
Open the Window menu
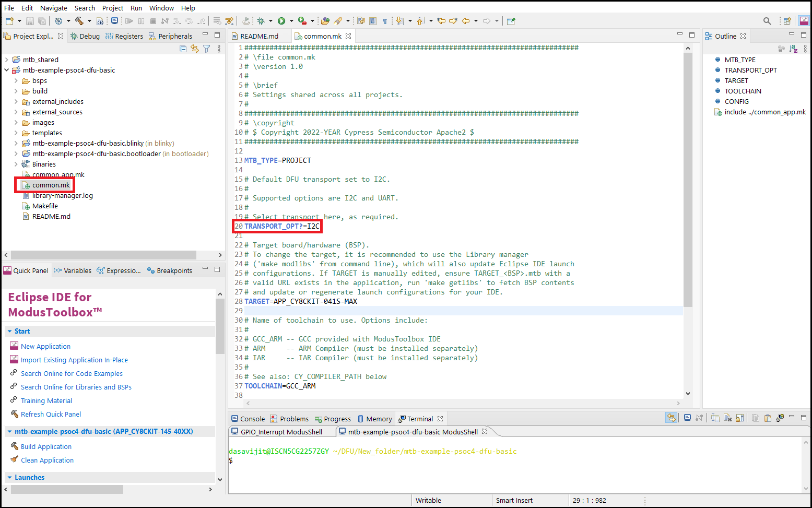point(162,8)
